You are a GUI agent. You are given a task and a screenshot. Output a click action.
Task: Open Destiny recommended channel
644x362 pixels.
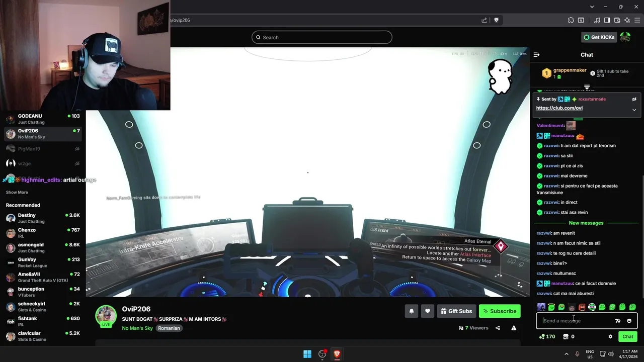point(43,218)
